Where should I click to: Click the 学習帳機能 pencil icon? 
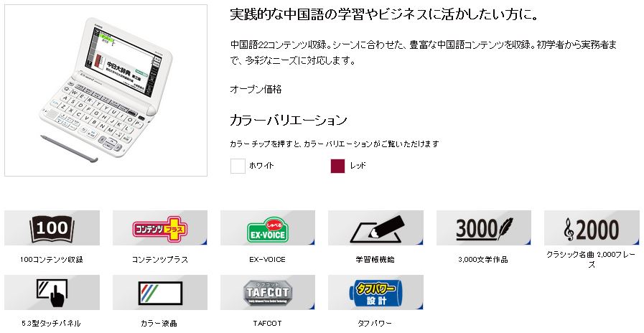coord(375,228)
